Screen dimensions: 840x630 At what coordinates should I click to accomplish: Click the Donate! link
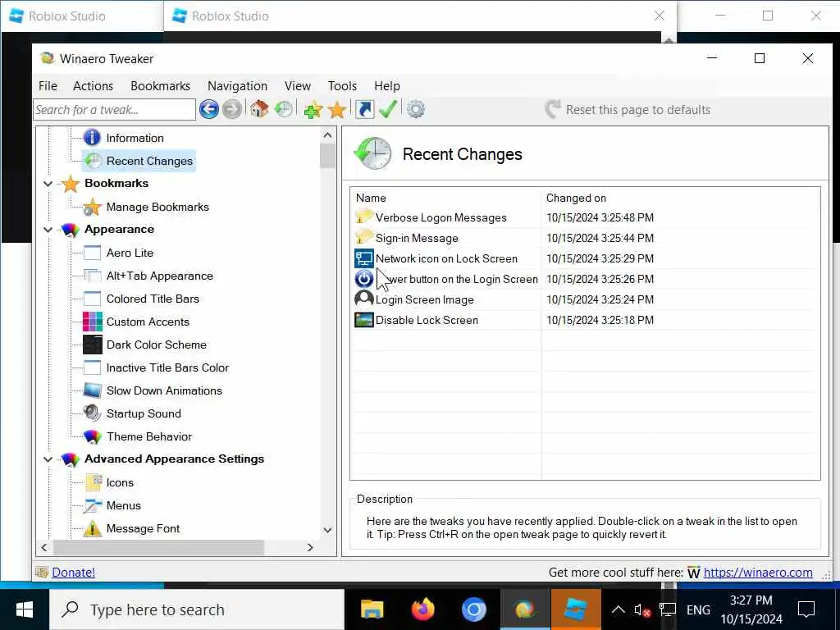tap(73, 572)
